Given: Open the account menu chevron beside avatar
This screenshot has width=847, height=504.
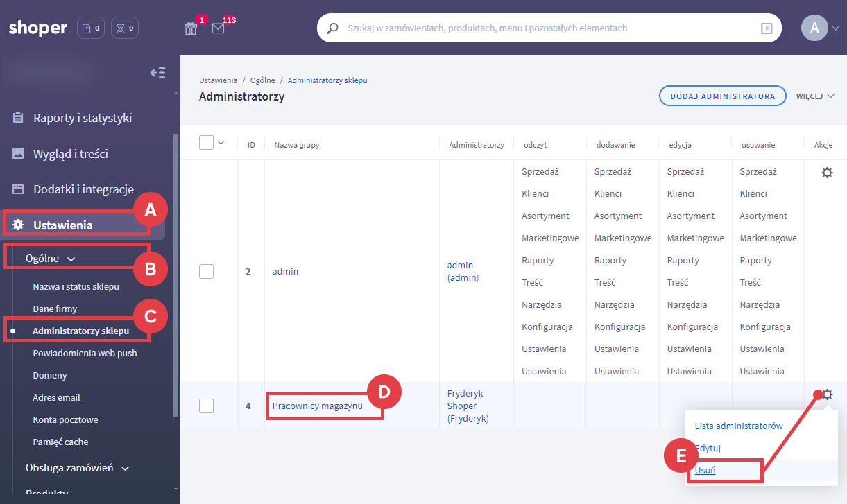Looking at the screenshot, I should pyautogui.click(x=836, y=28).
